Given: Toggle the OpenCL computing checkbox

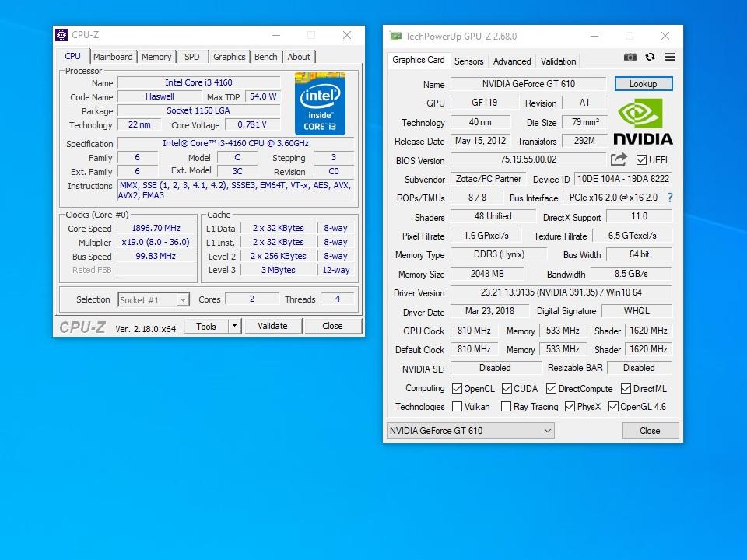Looking at the screenshot, I should click(458, 388).
